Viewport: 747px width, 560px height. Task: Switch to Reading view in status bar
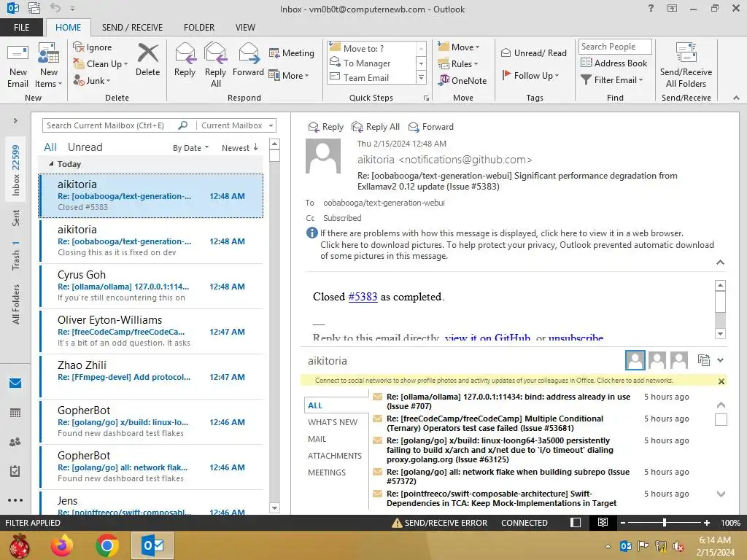tap(603, 523)
